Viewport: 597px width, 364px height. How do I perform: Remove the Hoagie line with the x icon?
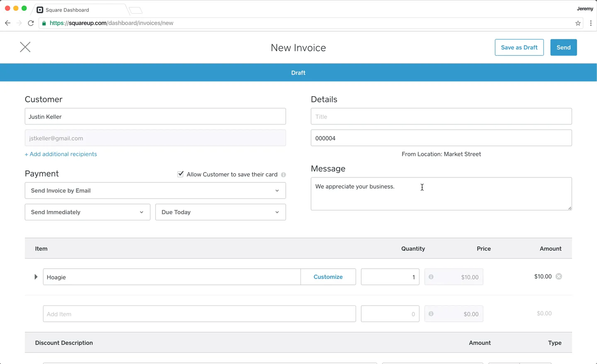tap(559, 277)
